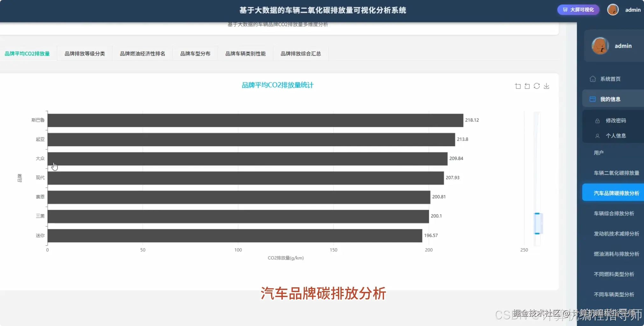The height and width of the screenshot is (326, 644).
Task: Click the admin avatar in the sidebar panel
Action: 600,46
